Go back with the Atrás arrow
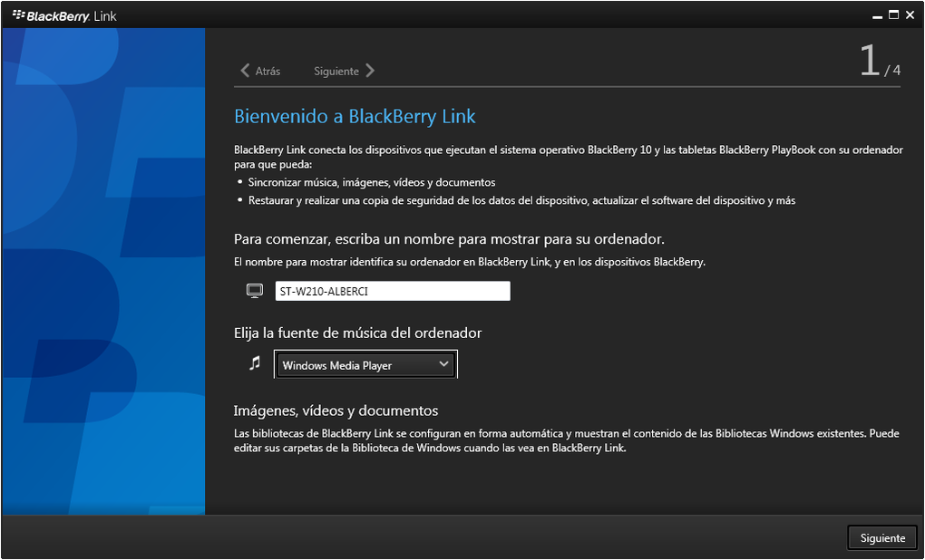 tap(260, 72)
